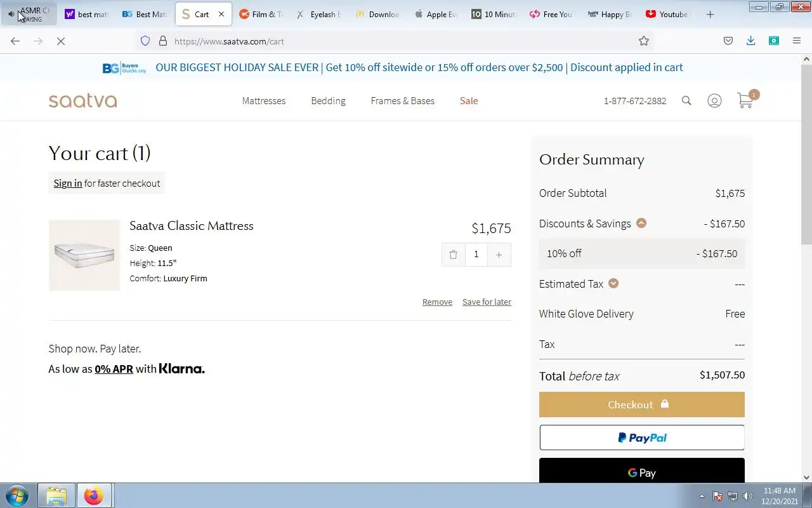
Task: Switch to the Youtube tab
Action: click(667, 14)
